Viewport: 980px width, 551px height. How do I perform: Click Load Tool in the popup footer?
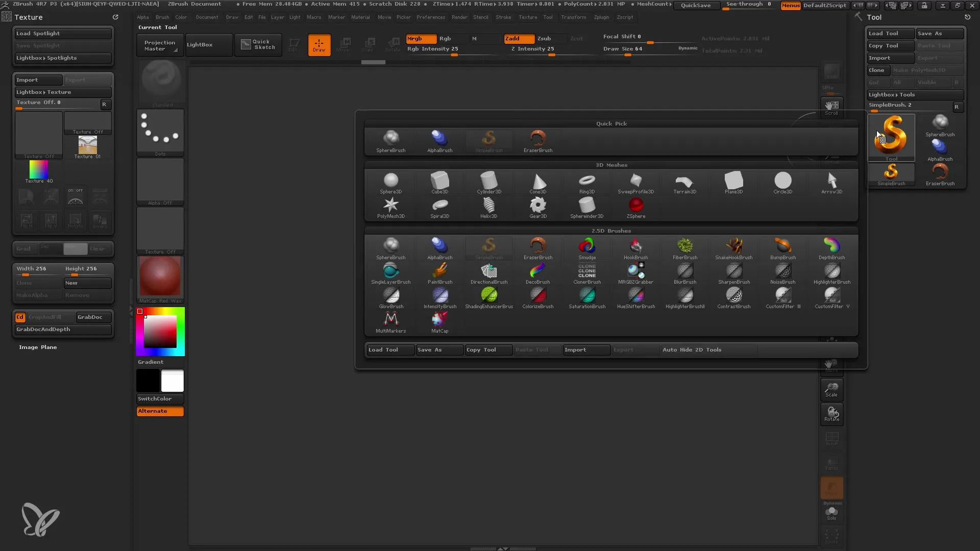click(390, 350)
